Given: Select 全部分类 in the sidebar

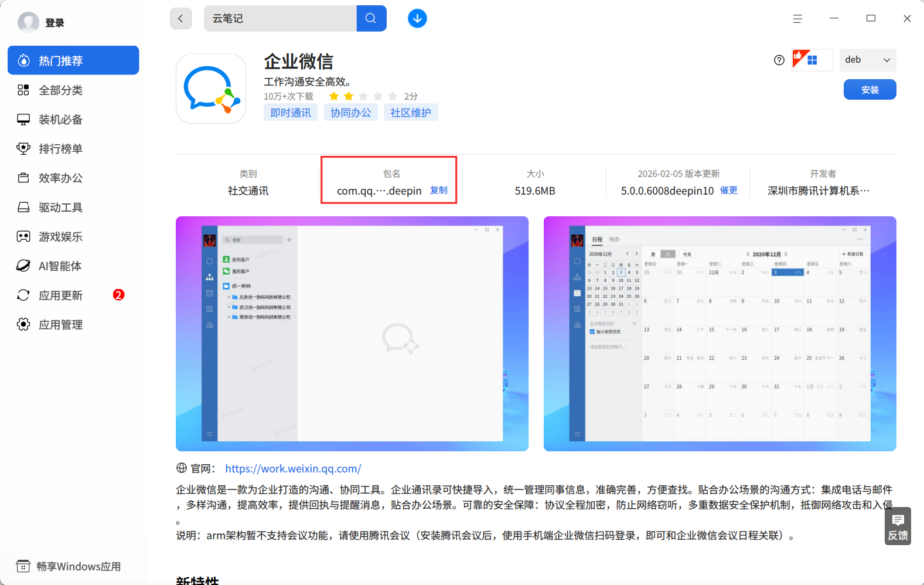Looking at the screenshot, I should click(73, 90).
